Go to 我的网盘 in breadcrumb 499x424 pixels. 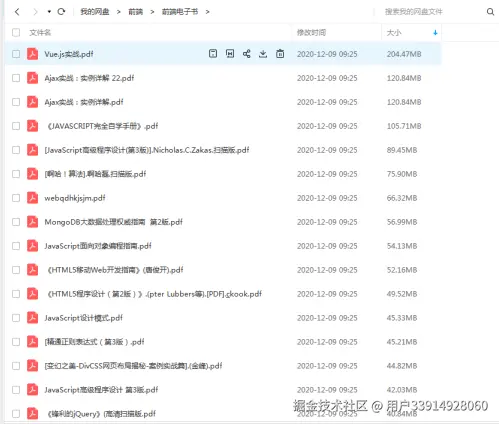(95, 12)
